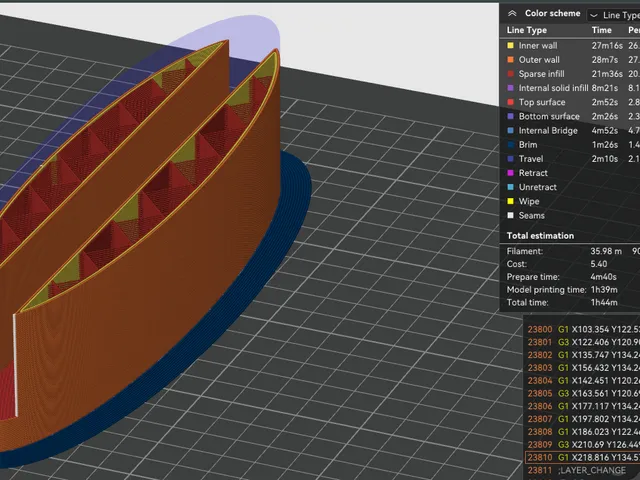Toggle Internal Bridge line type

[x=548, y=131]
